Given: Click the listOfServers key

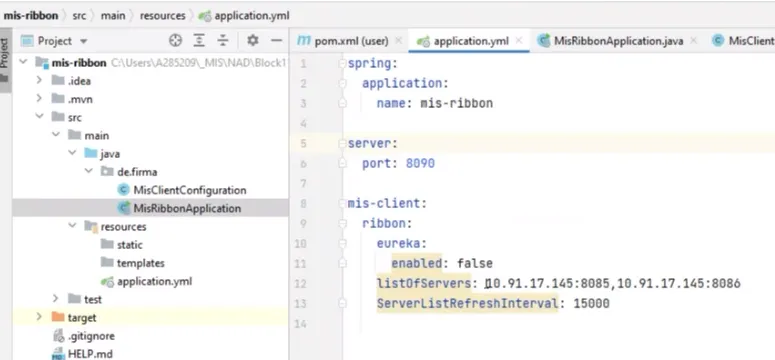Looking at the screenshot, I should pyautogui.click(x=424, y=283).
